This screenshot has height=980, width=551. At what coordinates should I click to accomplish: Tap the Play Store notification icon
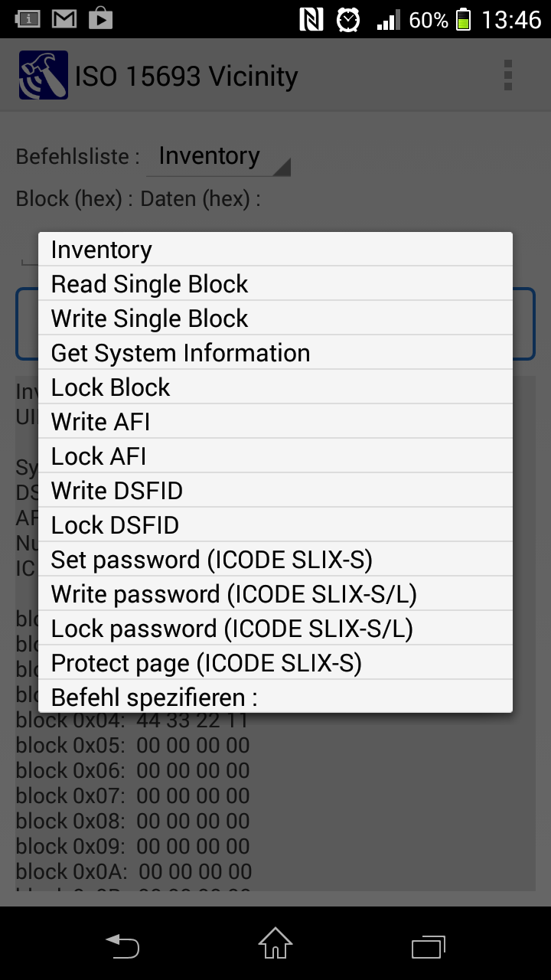[100, 19]
